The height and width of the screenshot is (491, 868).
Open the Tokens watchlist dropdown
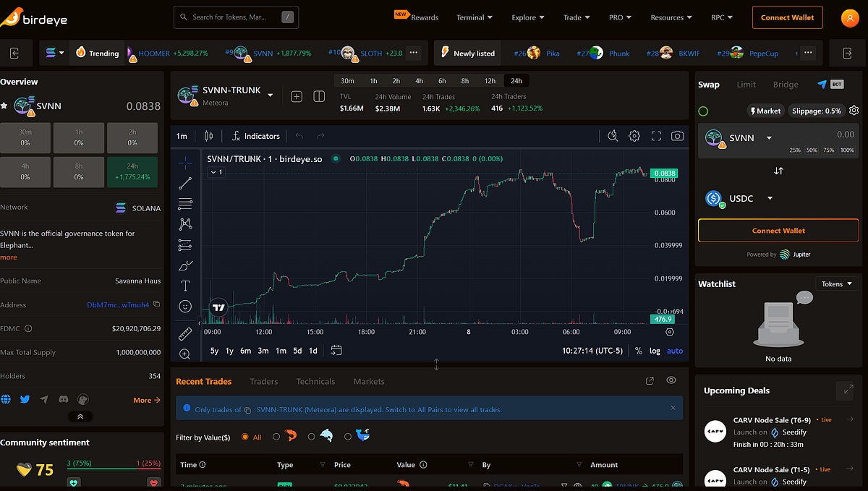pyautogui.click(x=838, y=284)
